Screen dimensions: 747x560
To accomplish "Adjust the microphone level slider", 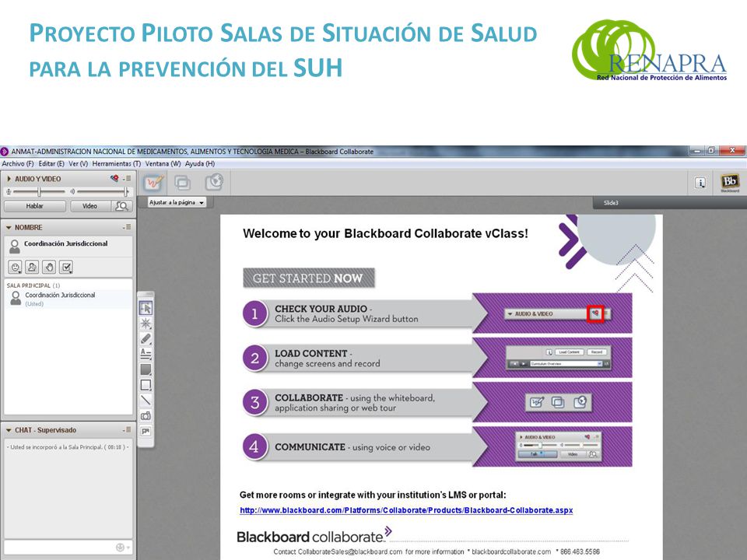I will pyautogui.click(x=39, y=192).
